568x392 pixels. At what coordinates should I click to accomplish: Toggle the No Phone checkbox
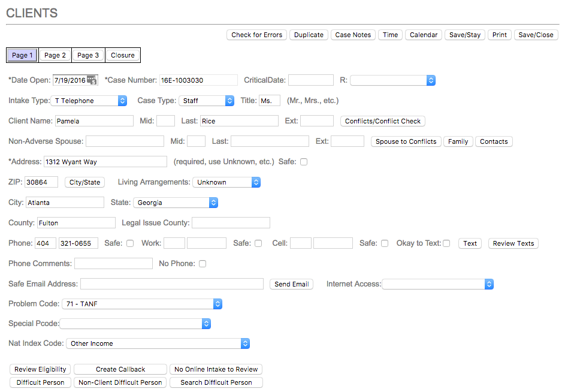point(203,264)
